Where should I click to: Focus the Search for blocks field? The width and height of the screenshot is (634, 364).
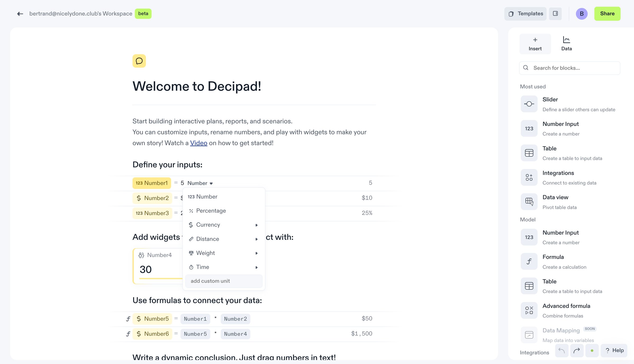click(x=570, y=68)
